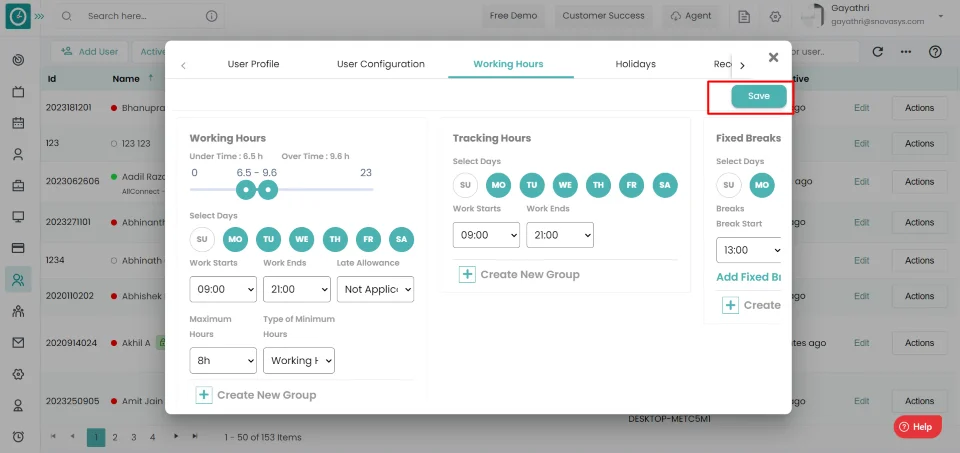Refresh the user list

point(877,52)
